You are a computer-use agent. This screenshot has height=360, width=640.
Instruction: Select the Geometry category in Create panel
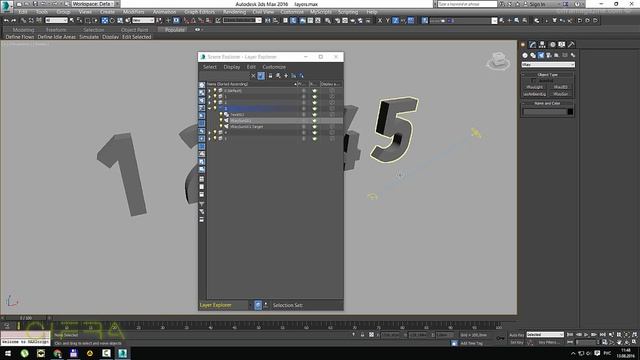[x=525, y=55]
